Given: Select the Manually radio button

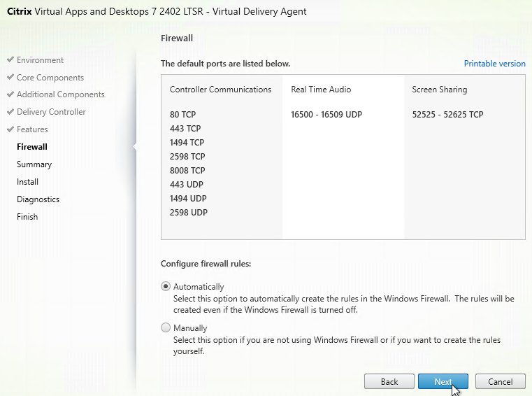Looking at the screenshot, I should point(165,327).
